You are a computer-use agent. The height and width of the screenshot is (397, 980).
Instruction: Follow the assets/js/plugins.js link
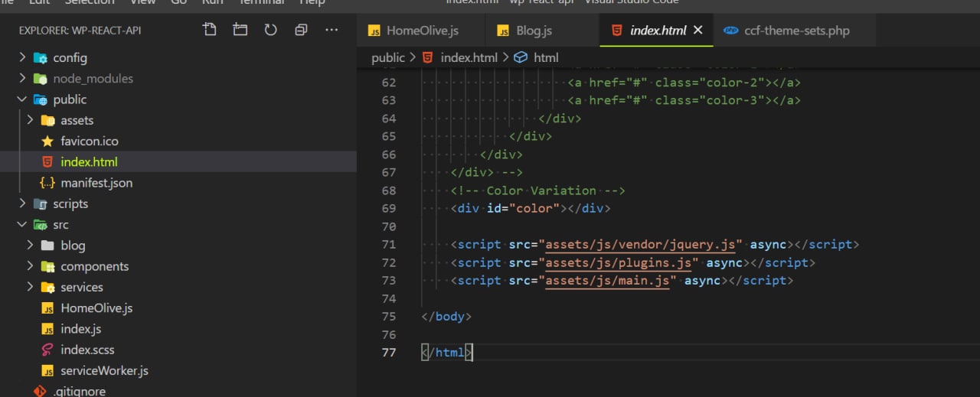tap(619, 262)
